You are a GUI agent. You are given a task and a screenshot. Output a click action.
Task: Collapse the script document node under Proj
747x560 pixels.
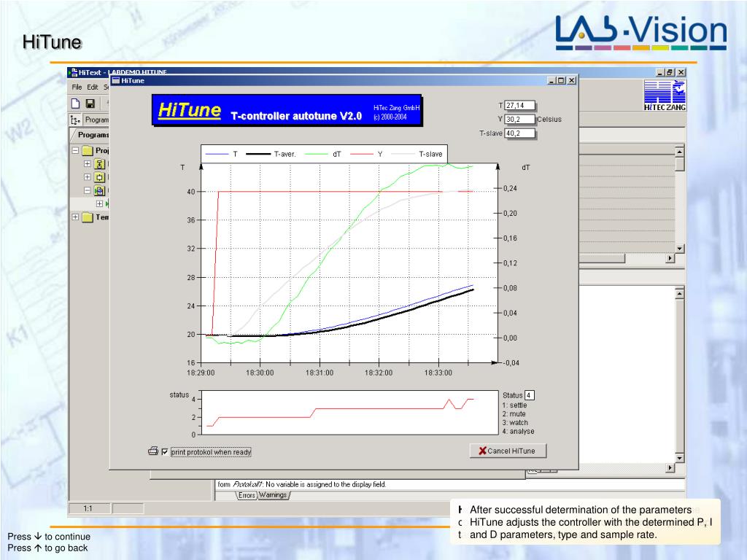coord(88,190)
